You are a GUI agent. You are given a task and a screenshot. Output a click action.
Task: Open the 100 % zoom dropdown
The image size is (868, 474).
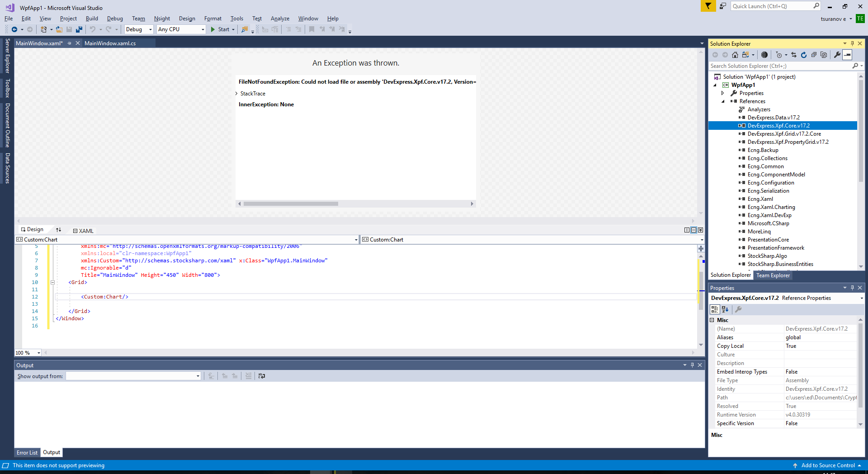tap(38, 353)
